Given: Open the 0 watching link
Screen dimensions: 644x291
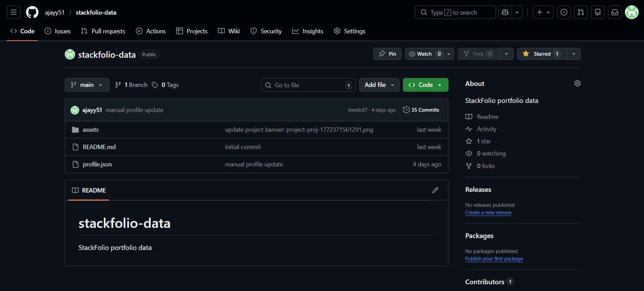Looking at the screenshot, I should pos(486,153).
